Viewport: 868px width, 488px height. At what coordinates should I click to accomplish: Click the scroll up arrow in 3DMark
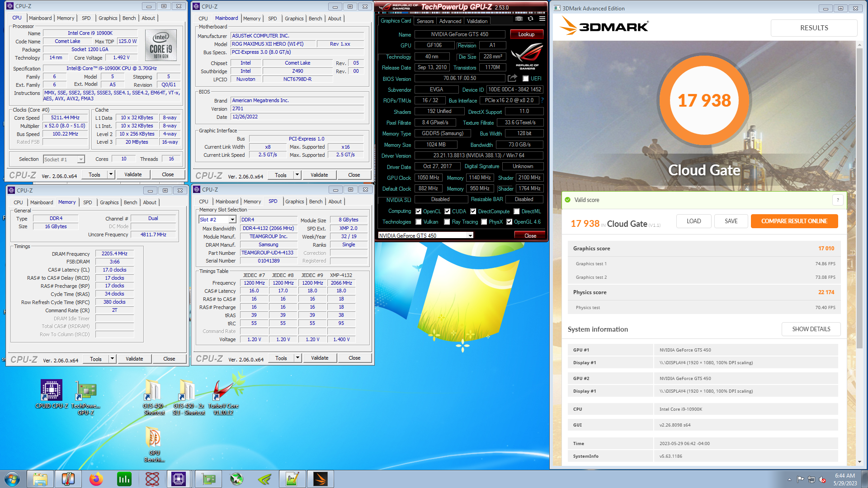[x=859, y=44]
